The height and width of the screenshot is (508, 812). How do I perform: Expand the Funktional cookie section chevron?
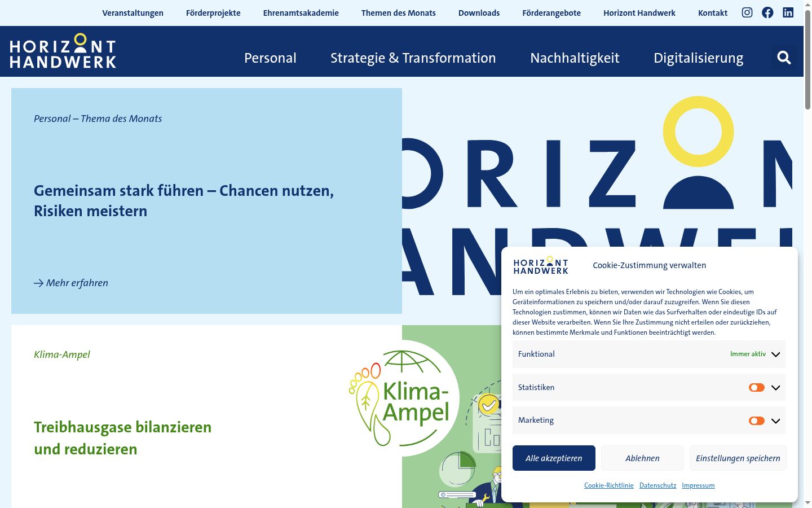click(x=776, y=354)
